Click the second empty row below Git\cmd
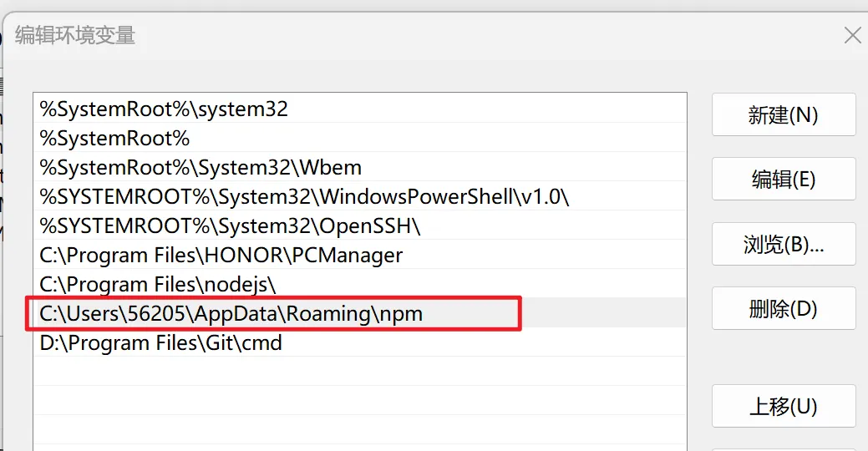Image resolution: width=868 pixels, height=451 pixels. tap(359, 402)
